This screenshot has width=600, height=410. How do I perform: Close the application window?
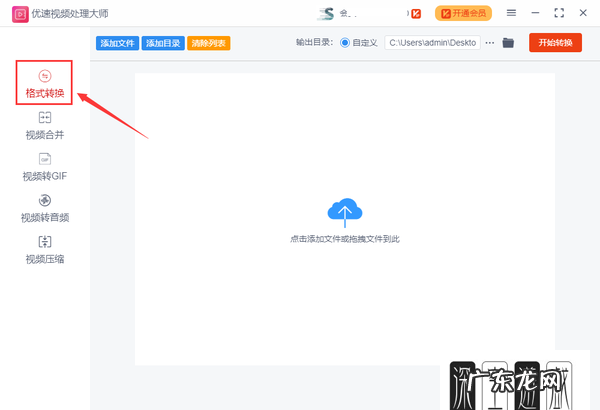[x=583, y=13]
